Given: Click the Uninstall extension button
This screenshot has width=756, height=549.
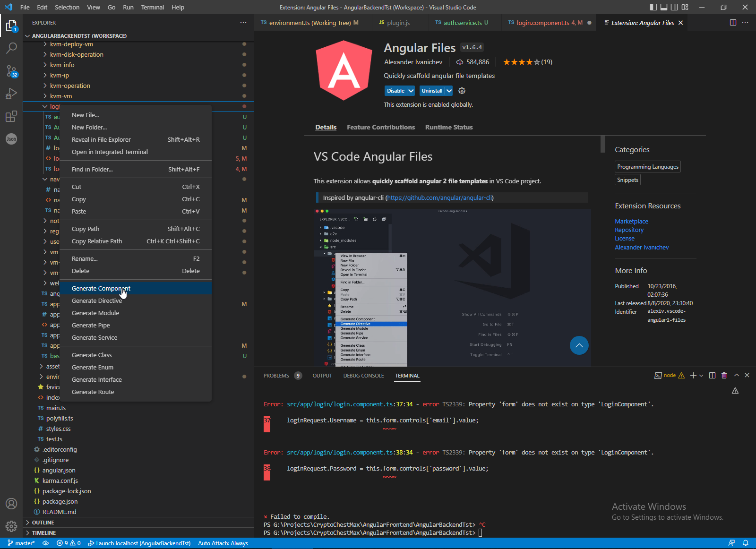Looking at the screenshot, I should [432, 91].
